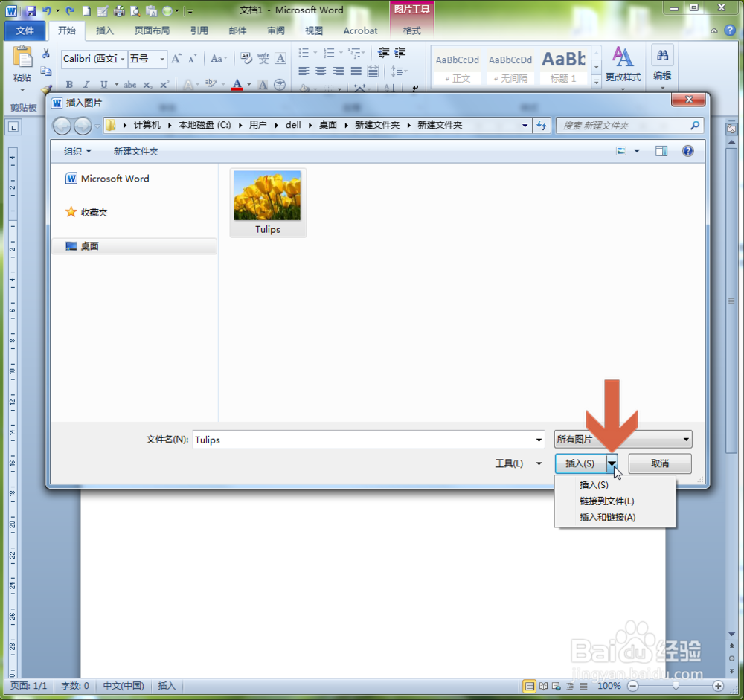Click the Grow Font icon
The height and width of the screenshot is (700, 744).
176,58
